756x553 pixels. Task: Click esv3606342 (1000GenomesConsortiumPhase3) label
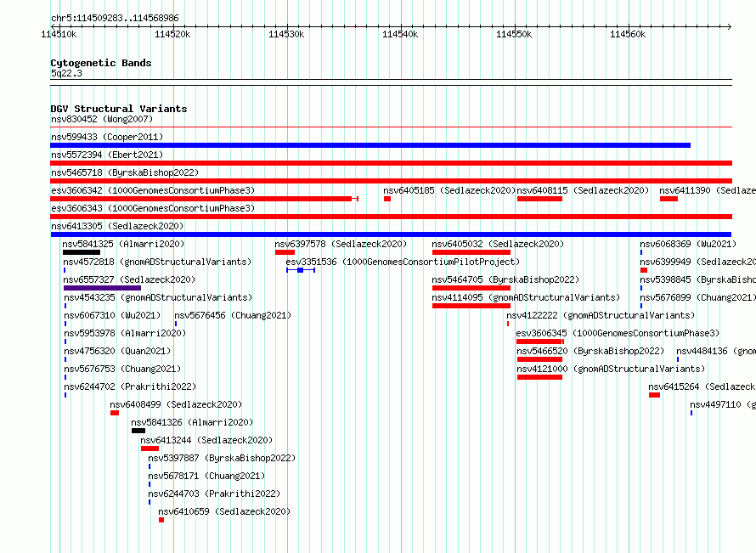tap(153, 190)
